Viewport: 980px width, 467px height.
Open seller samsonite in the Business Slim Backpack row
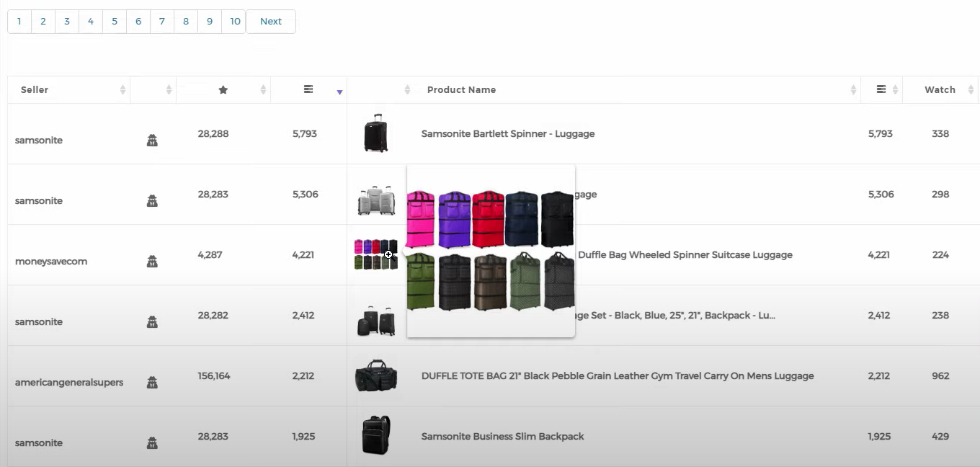coord(39,442)
